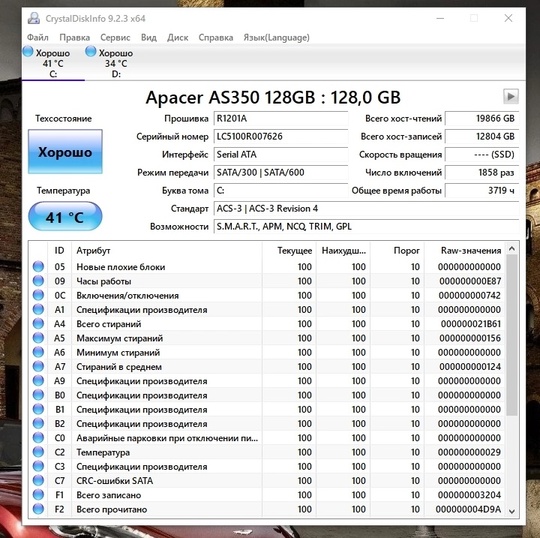Click the transfer mode field SATA/300 | SATA/600

[280, 172]
